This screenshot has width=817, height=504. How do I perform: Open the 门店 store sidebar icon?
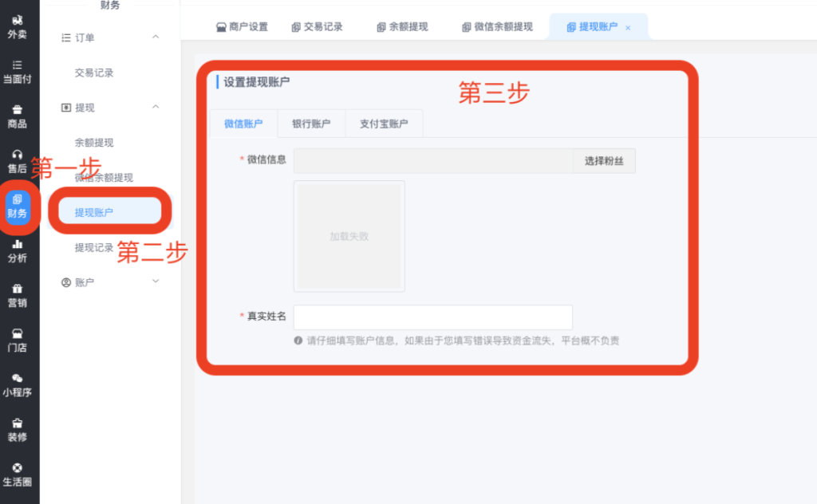pos(18,340)
